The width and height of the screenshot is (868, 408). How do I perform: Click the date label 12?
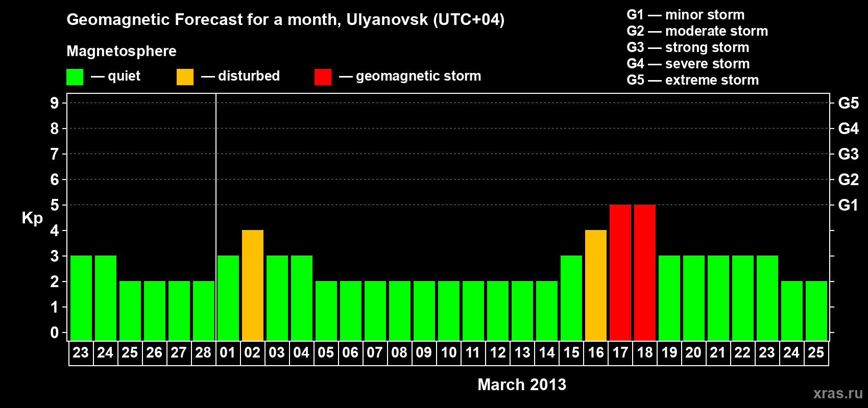click(498, 352)
